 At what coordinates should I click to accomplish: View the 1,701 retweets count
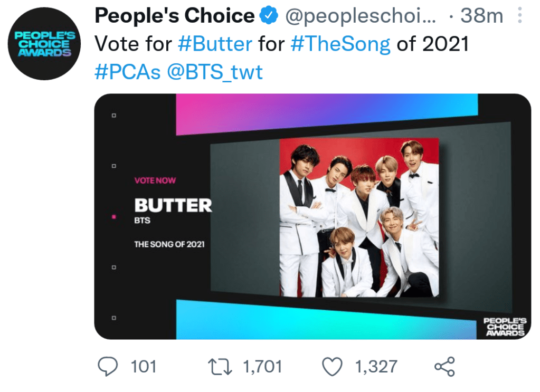(262, 367)
